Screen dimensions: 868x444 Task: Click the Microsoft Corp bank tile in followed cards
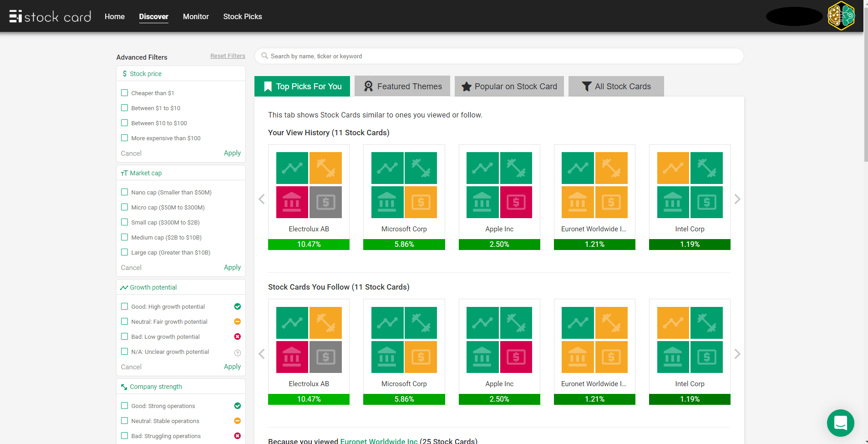[x=387, y=357]
